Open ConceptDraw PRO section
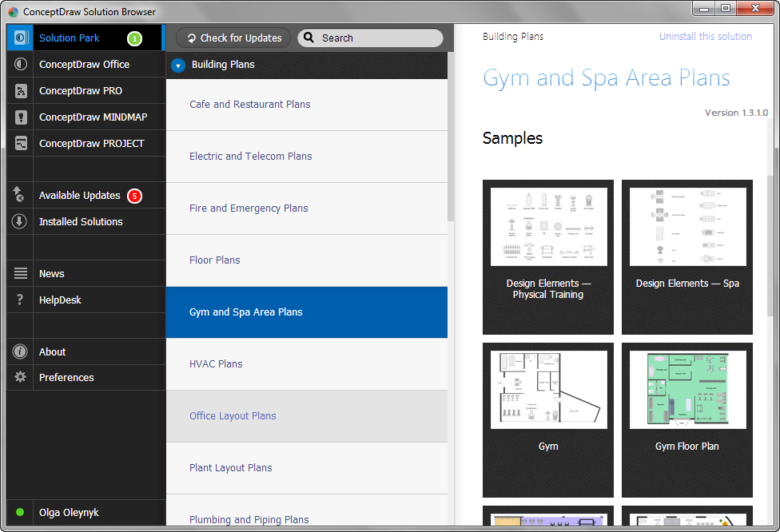This screenshot has height=532, width=780. click(x=86, y=90)
